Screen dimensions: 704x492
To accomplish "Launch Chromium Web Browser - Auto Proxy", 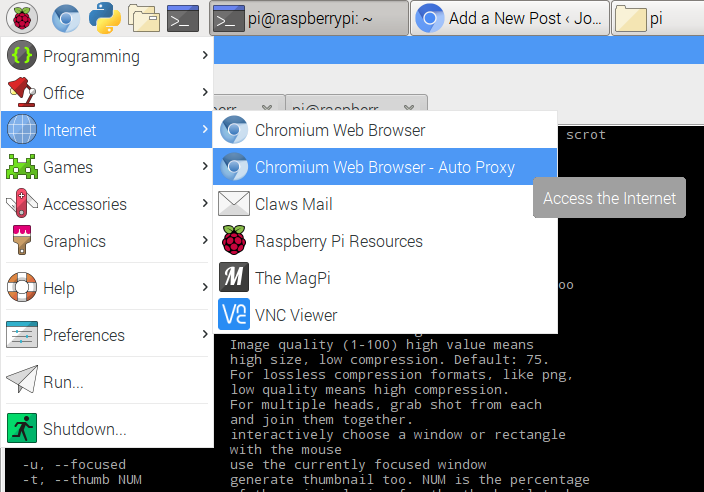I will pos(385,167).
